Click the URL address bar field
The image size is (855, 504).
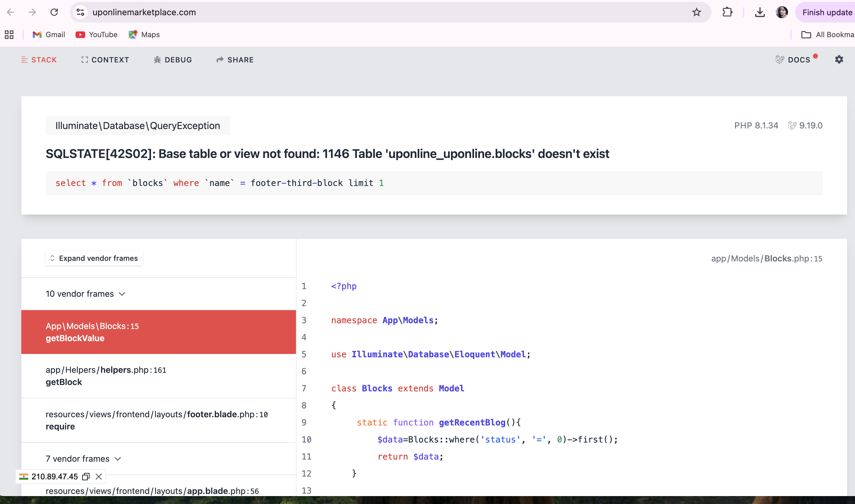coord(374,12)
